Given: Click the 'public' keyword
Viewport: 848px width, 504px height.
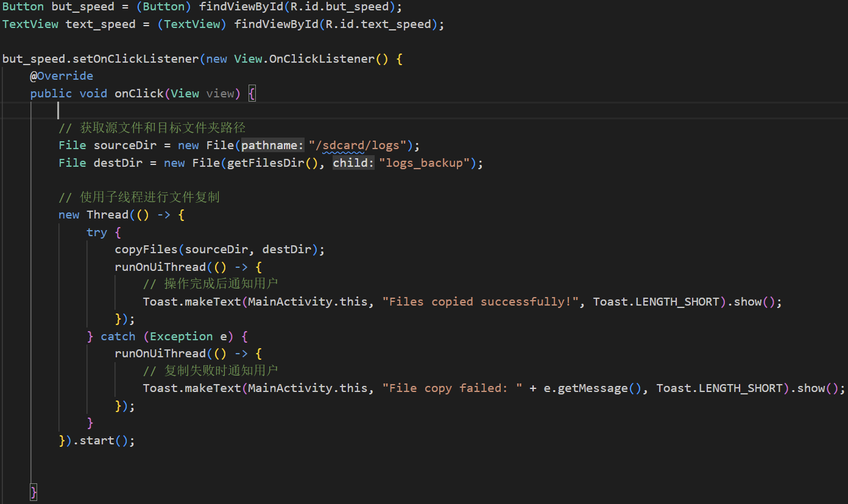Looking at the screenshot, I should 51,94.
